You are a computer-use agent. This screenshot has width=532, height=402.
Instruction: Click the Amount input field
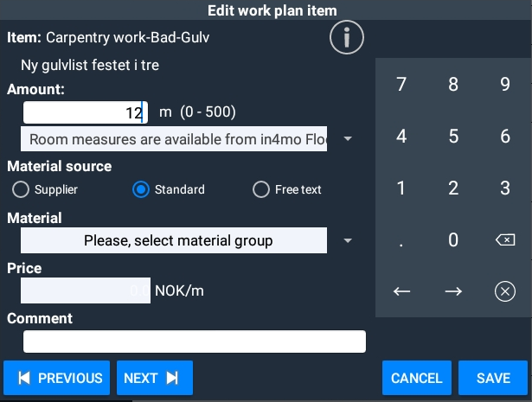coord(85,112)
